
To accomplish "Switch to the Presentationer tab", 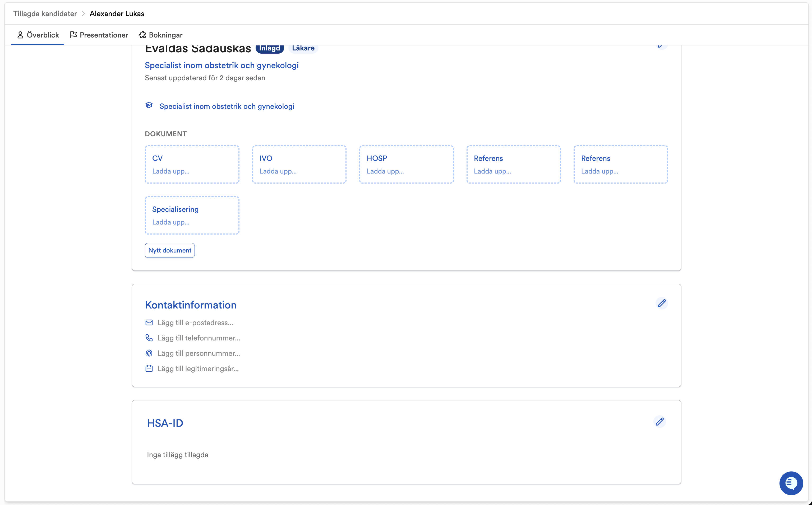I will point(99,35).
